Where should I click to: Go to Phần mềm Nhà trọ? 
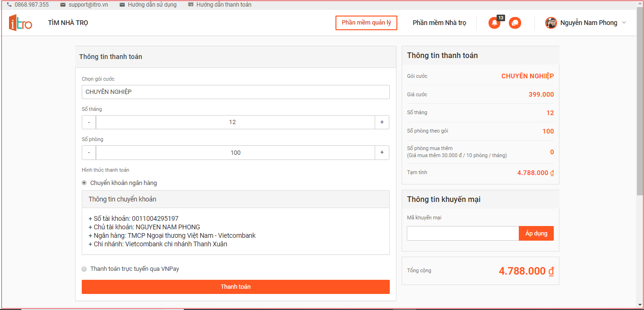tap(439, 23)
